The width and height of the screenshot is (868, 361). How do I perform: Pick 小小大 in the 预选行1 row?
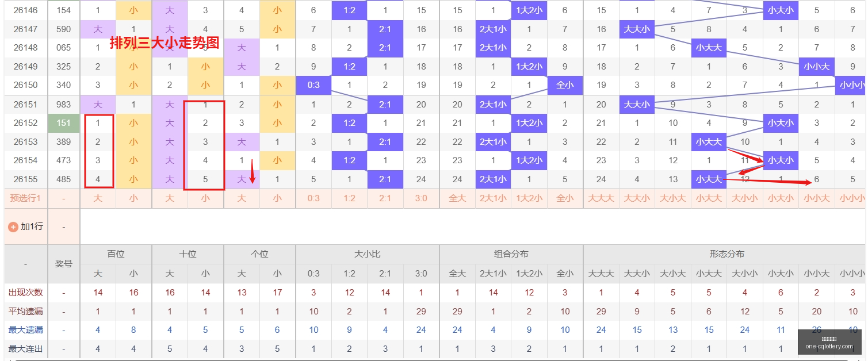817,198
